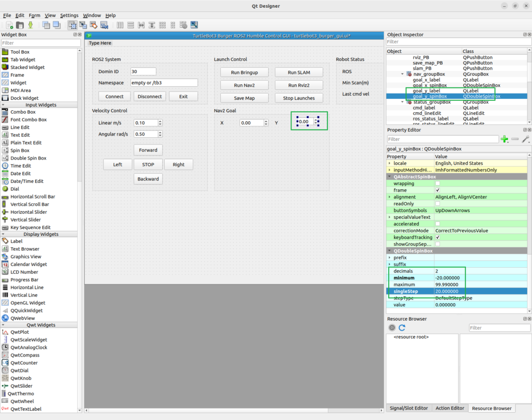Open a form file via toolbar icon

[20, 25]
